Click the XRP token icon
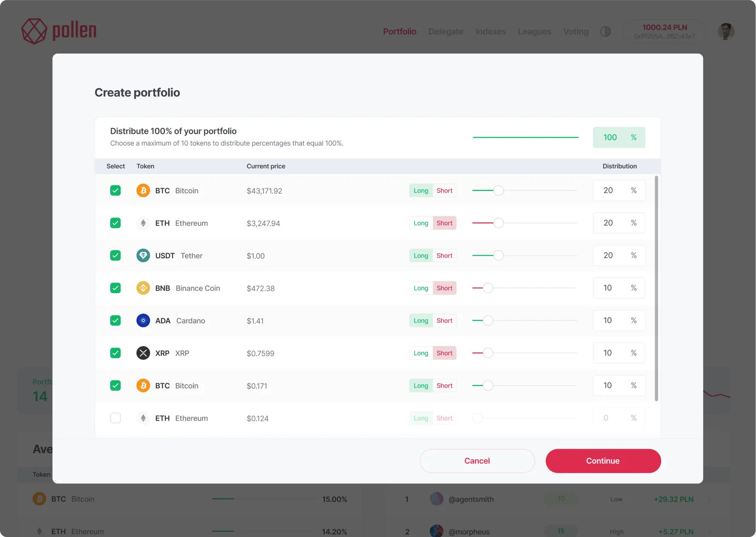 (x=143, y=353)
